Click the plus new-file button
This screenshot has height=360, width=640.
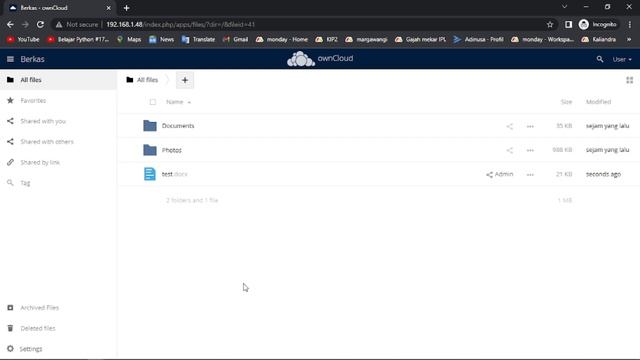coord(185,80)
